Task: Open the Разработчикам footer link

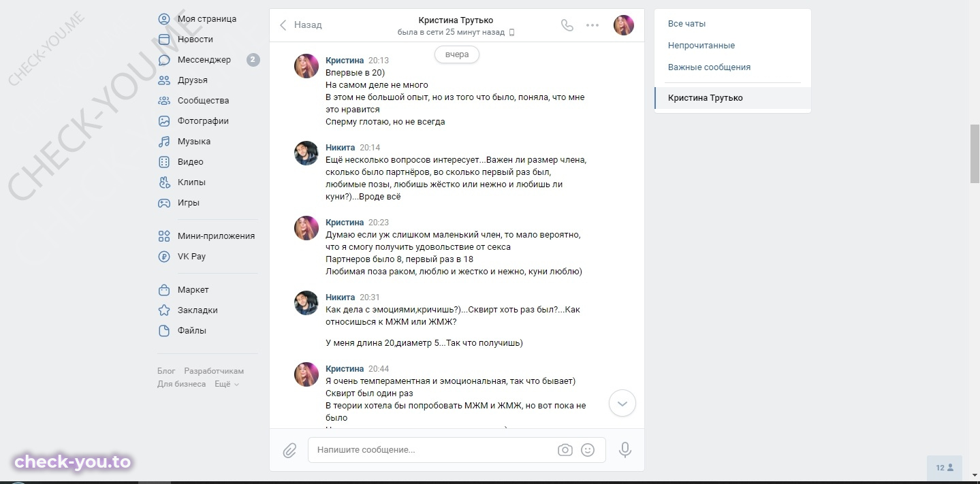Action: [x=214, y=371]
